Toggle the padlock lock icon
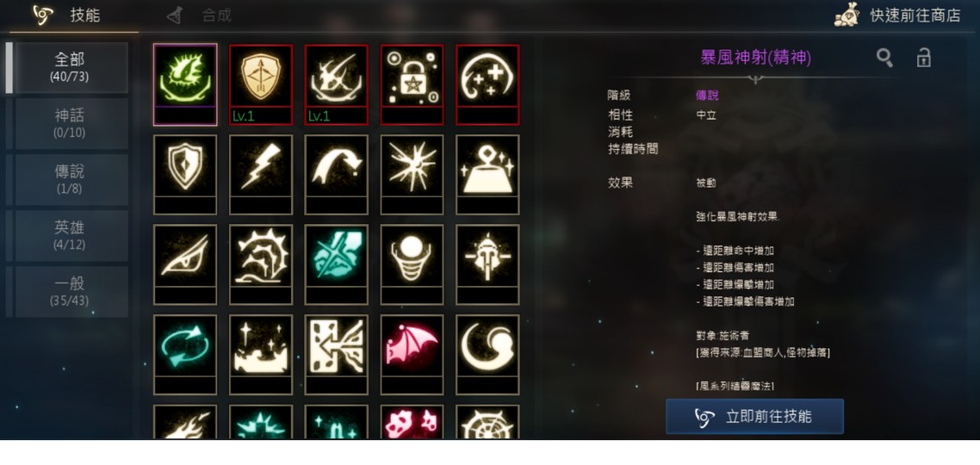The image size is (980, 465). (924, 58)
